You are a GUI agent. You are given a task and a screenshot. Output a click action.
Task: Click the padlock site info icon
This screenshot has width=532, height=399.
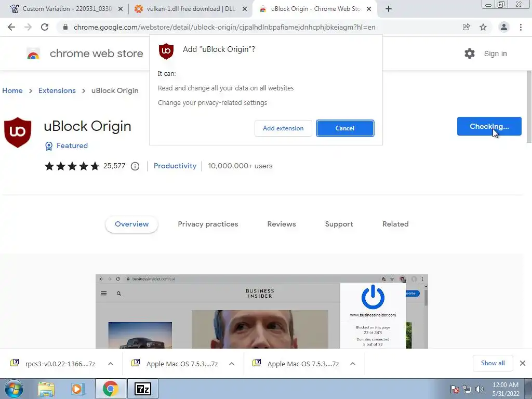click(x=65, y=27)
